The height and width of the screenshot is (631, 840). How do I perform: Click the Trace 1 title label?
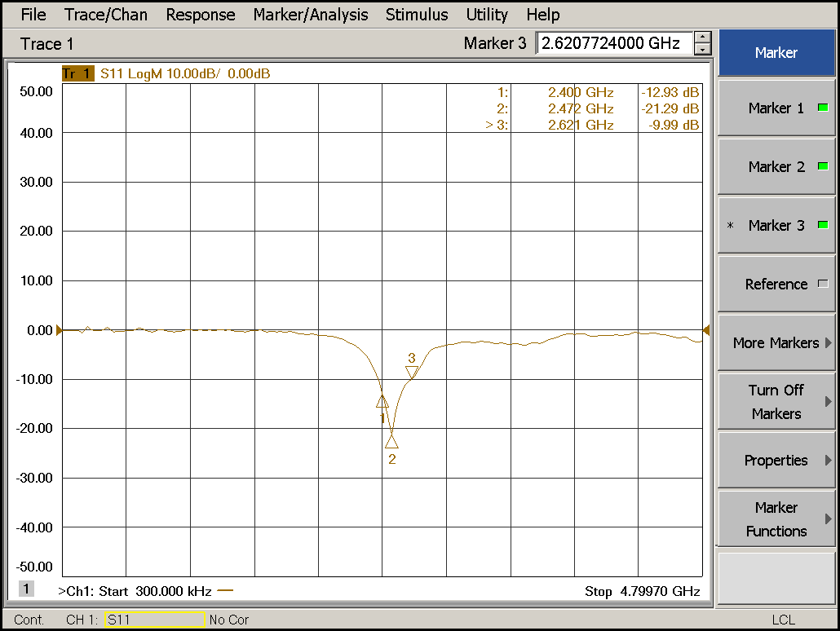point(46,44)
